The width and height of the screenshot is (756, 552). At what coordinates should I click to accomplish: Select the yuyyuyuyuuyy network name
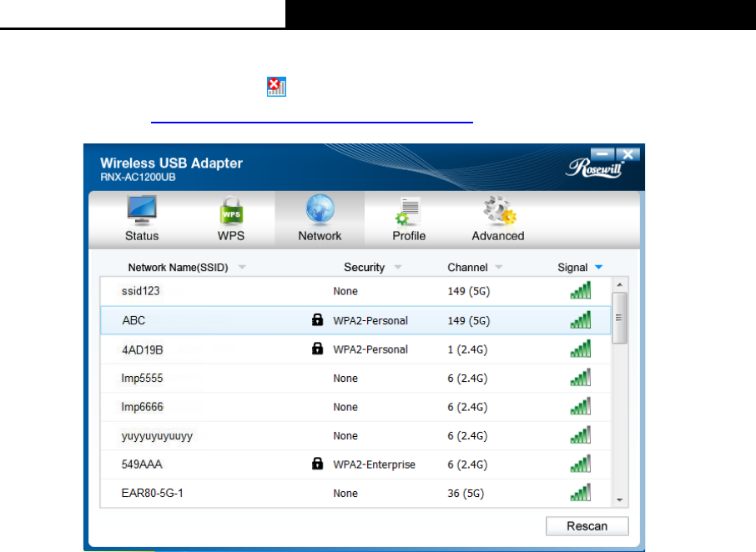(157, 436)
